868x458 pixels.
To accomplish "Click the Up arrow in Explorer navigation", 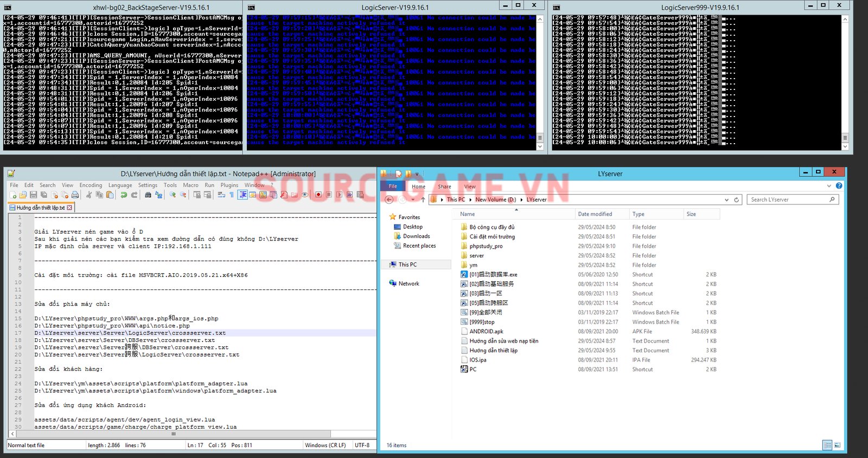I will coord(423,200).
